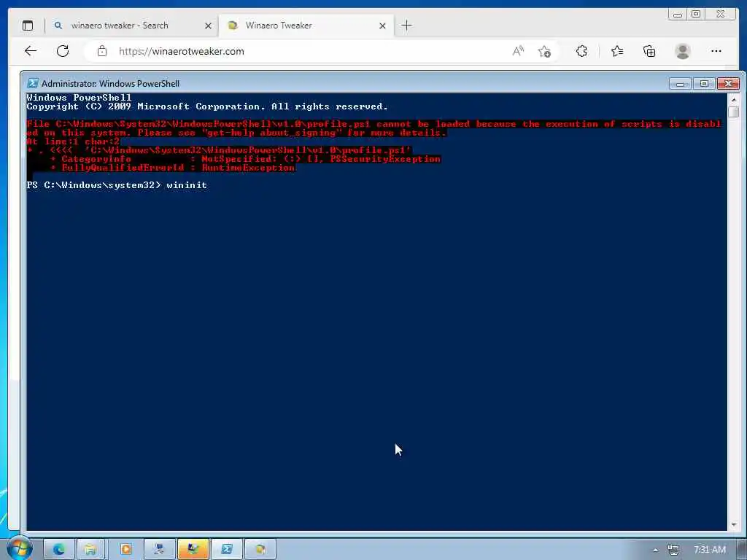Viewport: 747px width, 560px height.
Task: Click the address bar with winaerotweaker.com
Action: [x=305, y=51]
